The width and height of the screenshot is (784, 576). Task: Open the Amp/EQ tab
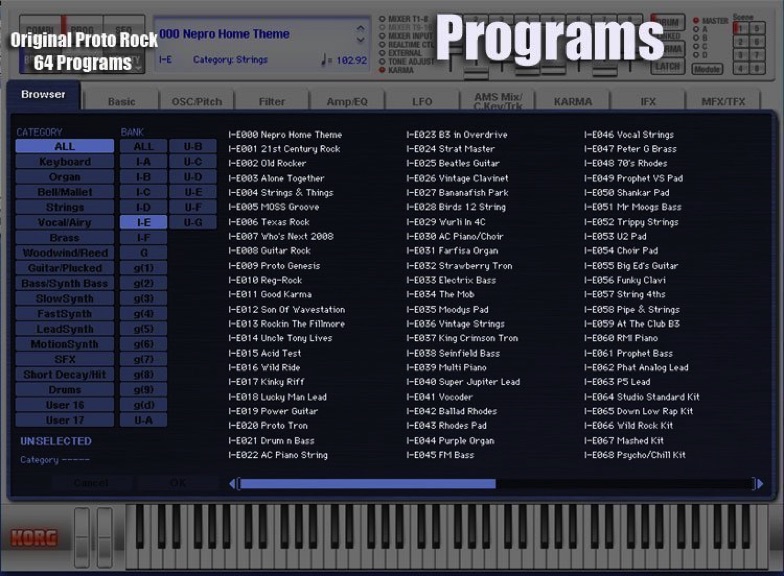tap(347, 102)
